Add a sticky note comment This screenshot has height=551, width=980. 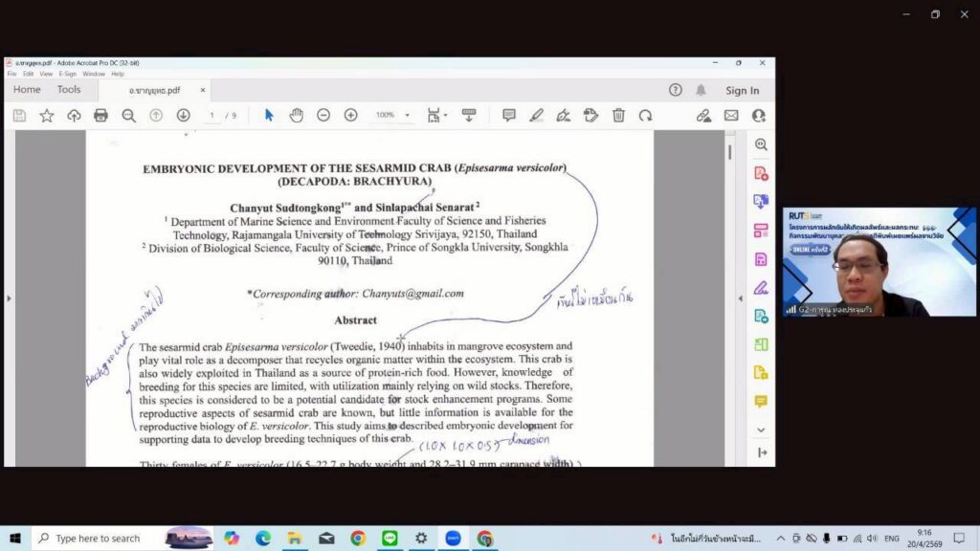508,115
